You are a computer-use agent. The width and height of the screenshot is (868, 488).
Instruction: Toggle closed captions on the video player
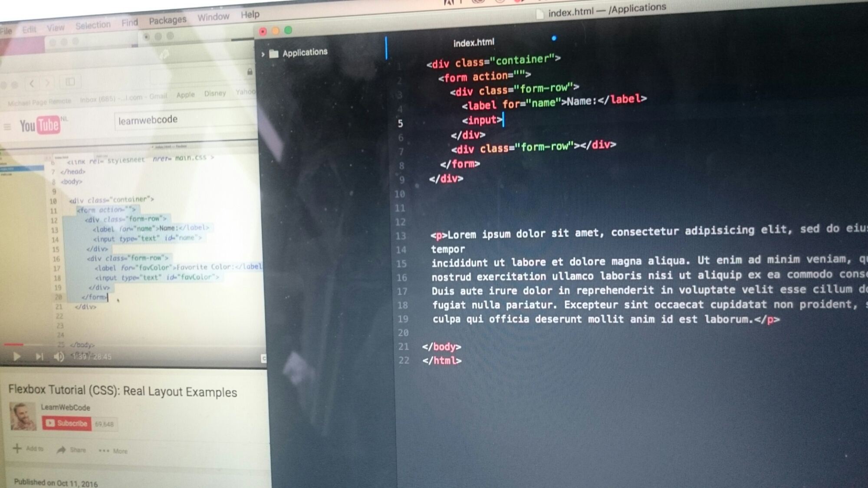[263, 358]
